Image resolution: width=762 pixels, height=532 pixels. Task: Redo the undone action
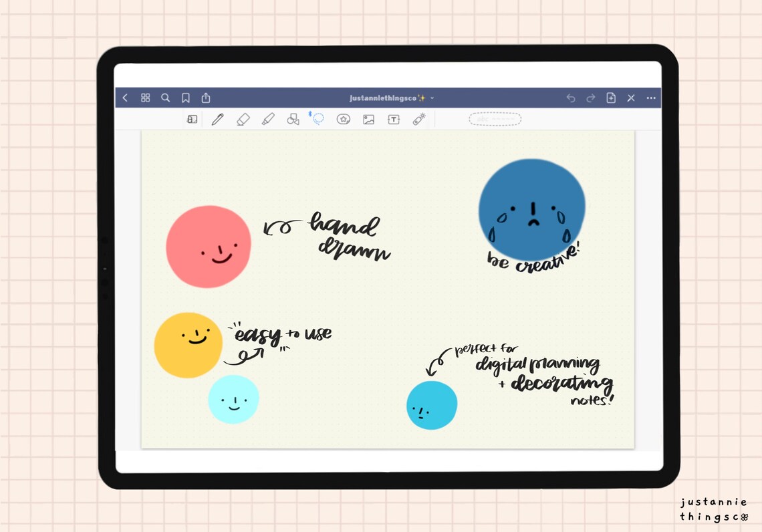coord(590,98)
